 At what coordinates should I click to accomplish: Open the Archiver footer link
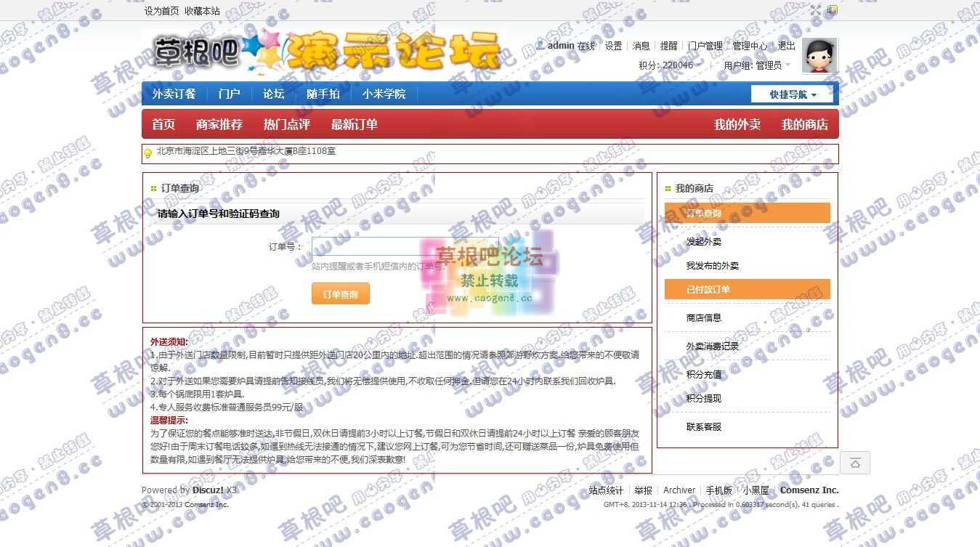point(679,490)
